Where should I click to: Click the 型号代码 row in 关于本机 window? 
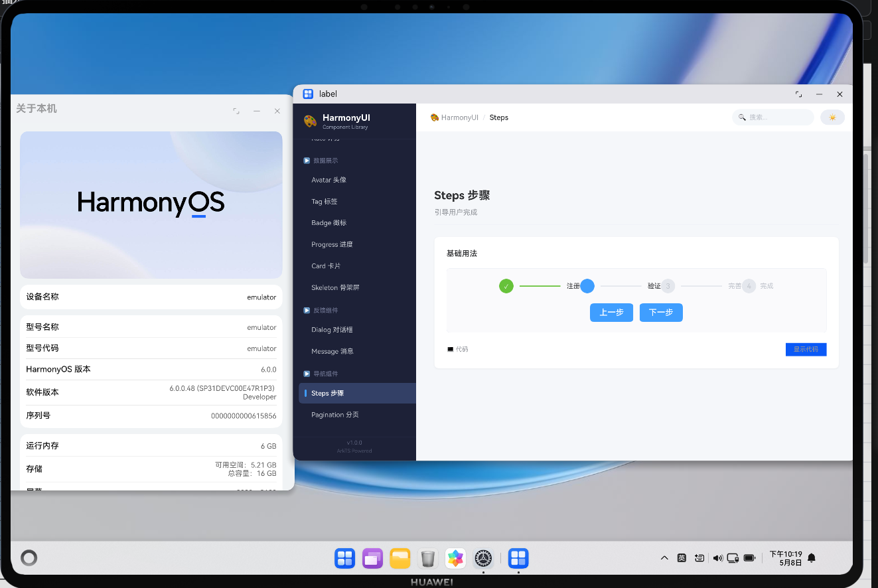[x=151, y=348]
